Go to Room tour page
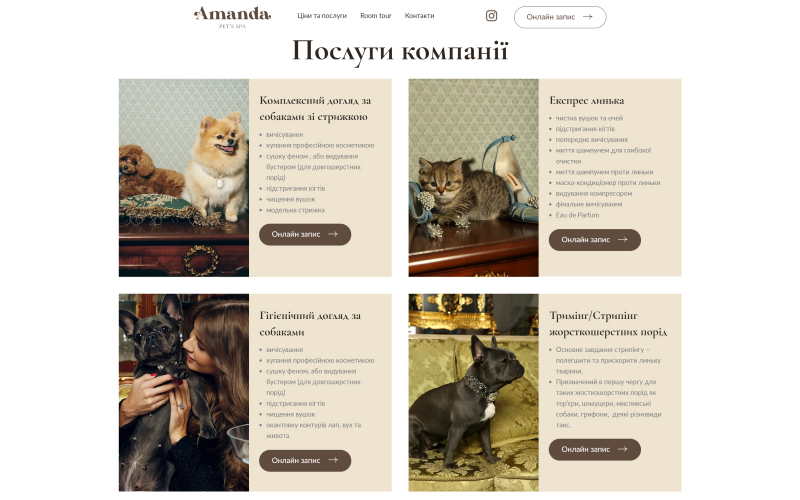800x500 pixels. point(376,16)
